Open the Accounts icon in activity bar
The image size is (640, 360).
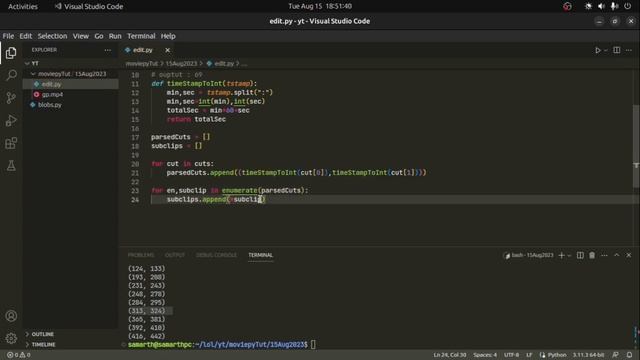11,316
